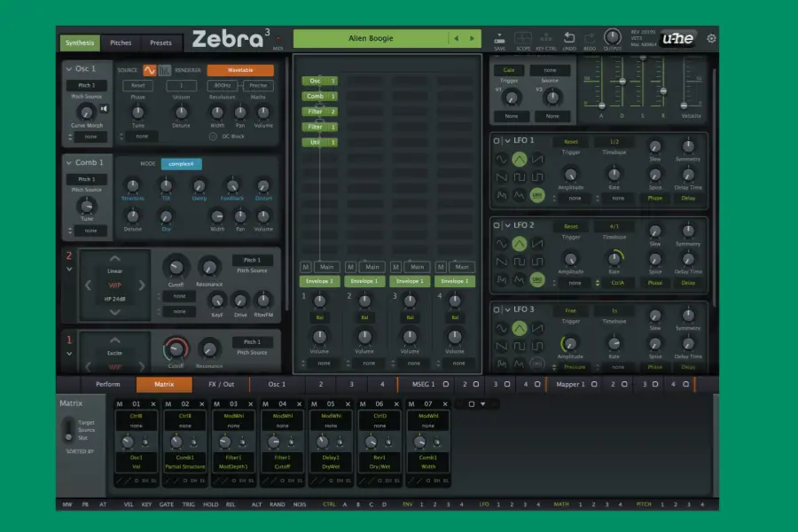This screenshot has width=798, height=532.
Task: Remove matrix slot 07 with its X button
Action: 445,404
